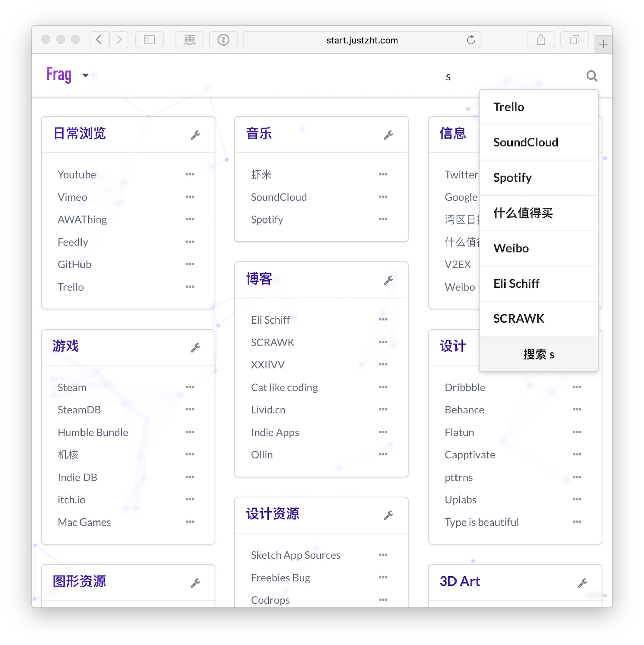Open three-dot options for XXIIVV
Screen dimensions: 644x645
(383, 364)
